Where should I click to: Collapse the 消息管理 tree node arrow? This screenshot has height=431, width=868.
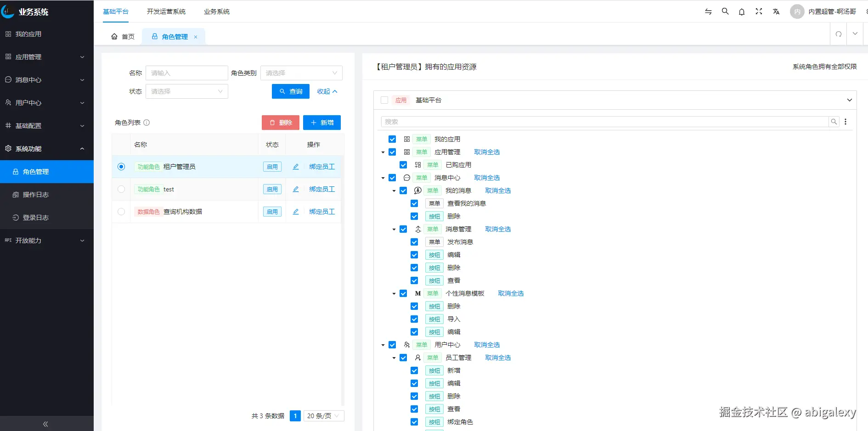tap(394, 229)
